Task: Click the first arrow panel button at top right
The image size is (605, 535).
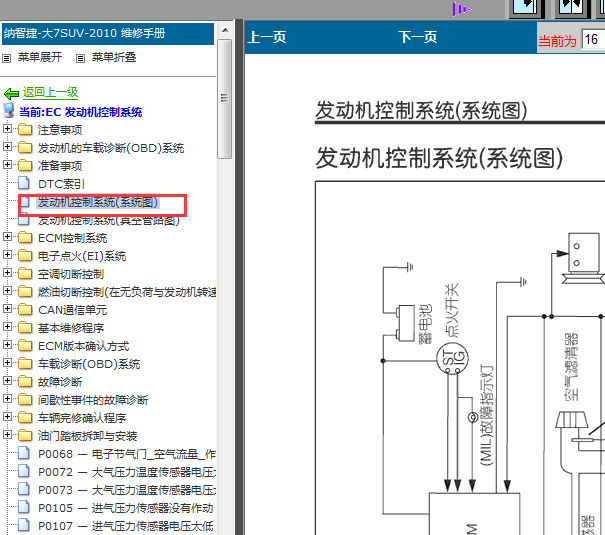Action: tap(526, 8)
